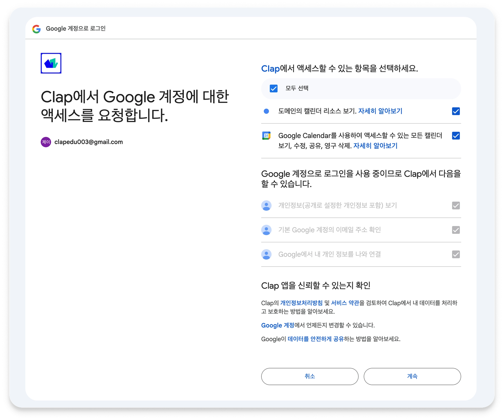Image resolution: width=504 pixels, height=420 pixels.
Task: Open the 서비스 약관 link
Action: click(x=345, y=303)
